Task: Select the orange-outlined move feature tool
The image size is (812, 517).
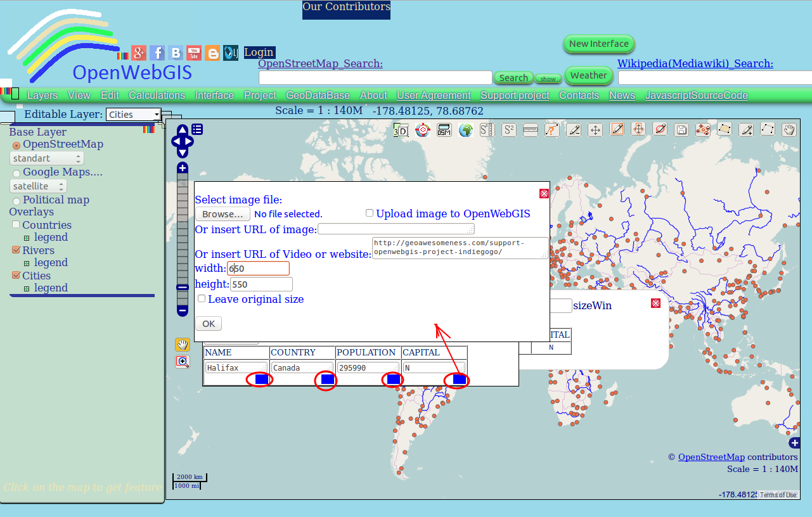Action: click(x=639, y=129)
